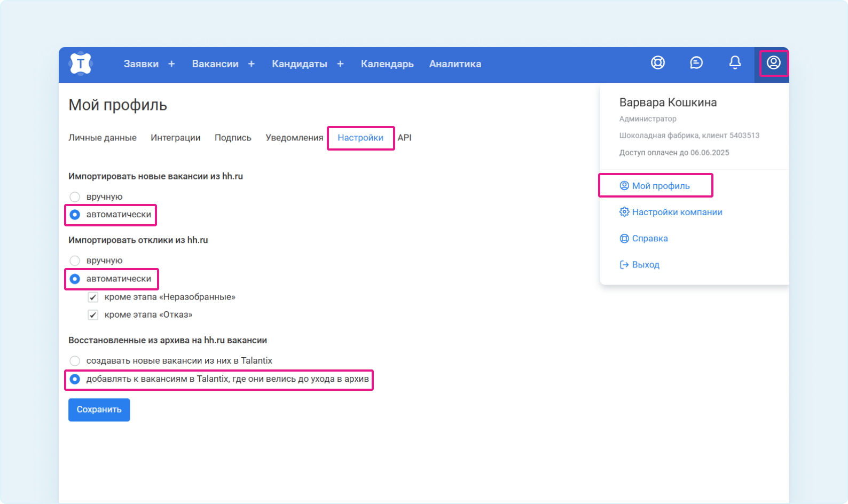Switch to the Интеграции tab

(176, 138)
